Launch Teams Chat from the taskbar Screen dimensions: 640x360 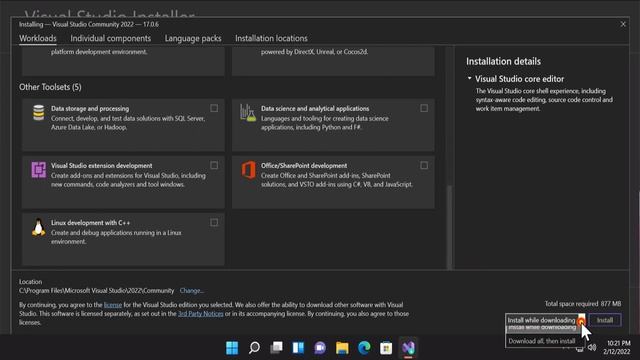(320, 348)
